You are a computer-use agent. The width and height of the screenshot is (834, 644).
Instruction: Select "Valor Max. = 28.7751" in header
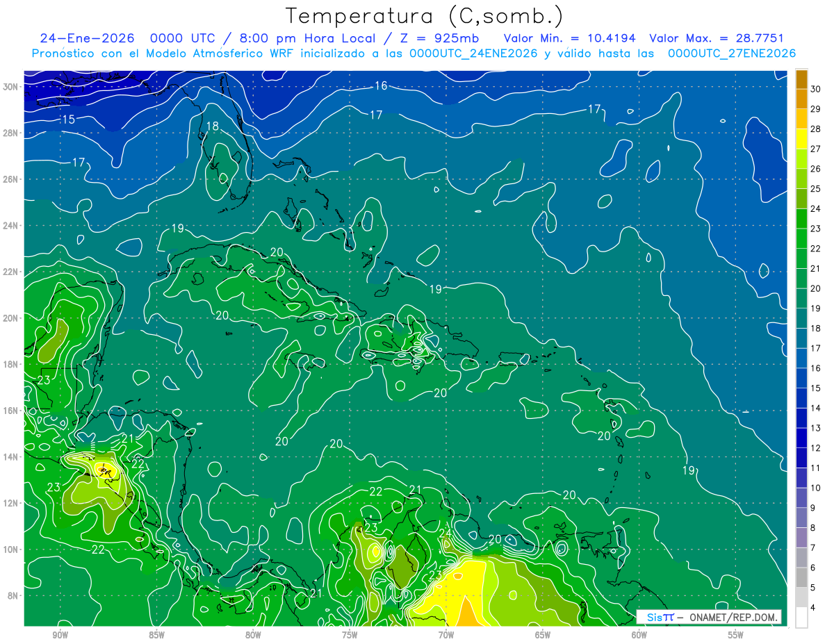tap(717, 39)
